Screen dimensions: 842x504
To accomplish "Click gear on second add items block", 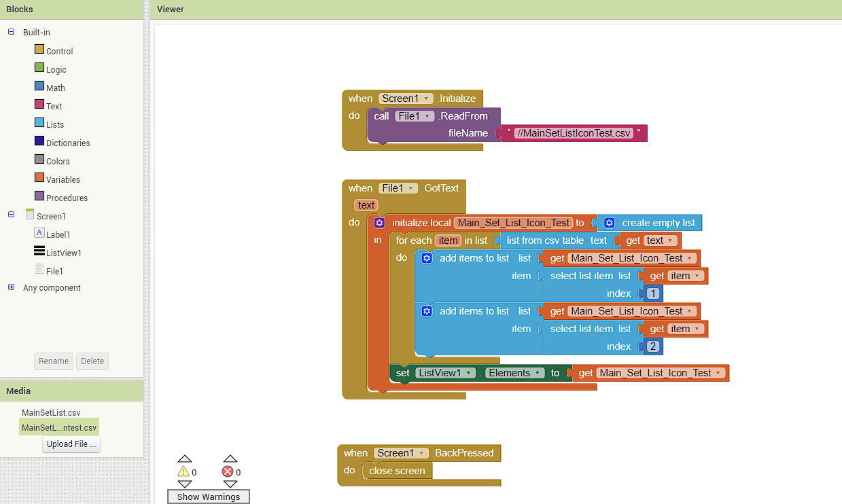I will (x=427, y=311).
